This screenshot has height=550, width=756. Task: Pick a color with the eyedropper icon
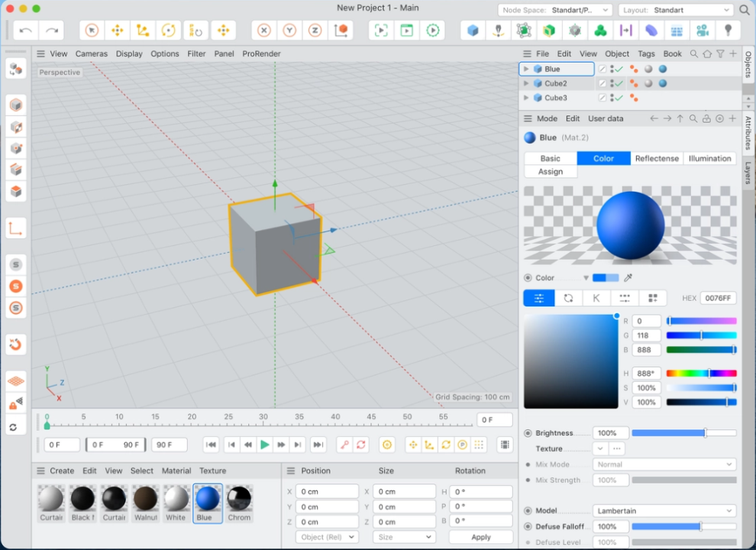[629, 278]
